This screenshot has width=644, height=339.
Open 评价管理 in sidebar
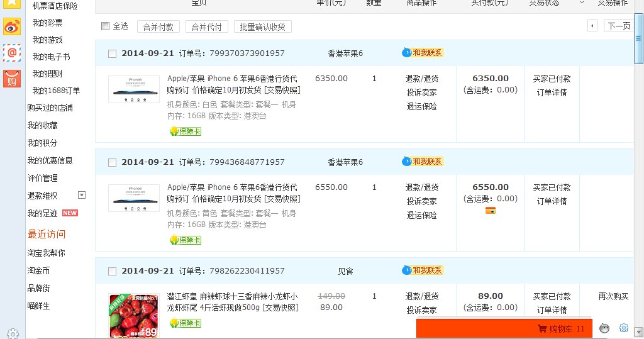[x=42, y=178]
